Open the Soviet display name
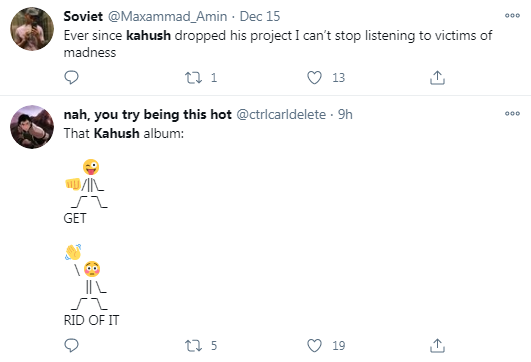 pyautogui.click(x=83, y=16)
